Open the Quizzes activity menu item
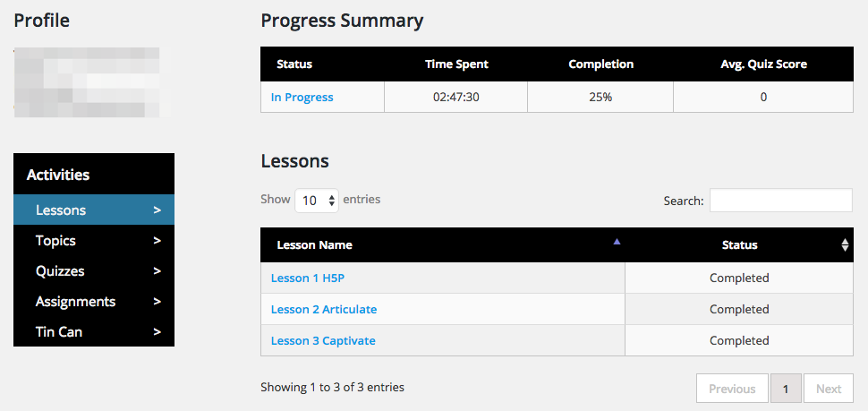The image size is (868, 411). (x=60, y=271)
